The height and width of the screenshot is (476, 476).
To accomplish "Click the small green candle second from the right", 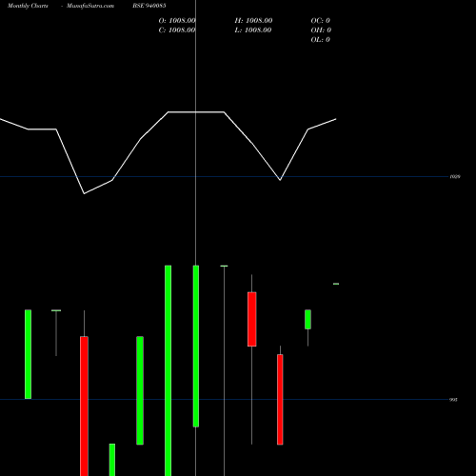I will [307, 319].
